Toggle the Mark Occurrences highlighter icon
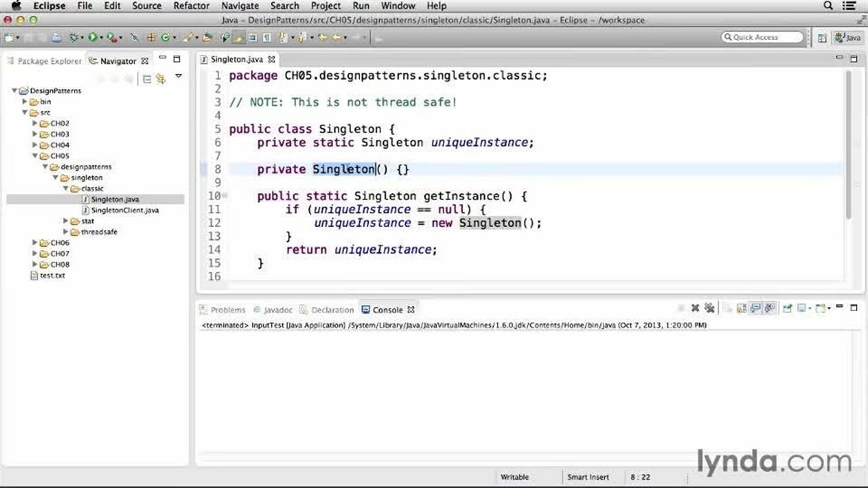The height and width of the screenshot is (488, 868). pyautogui.click(x=239, y=38)
